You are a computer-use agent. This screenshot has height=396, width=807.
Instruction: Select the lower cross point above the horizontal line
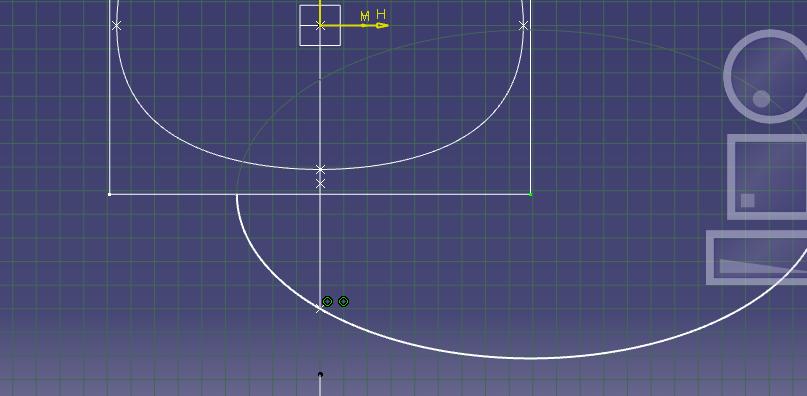click(320, 183)
